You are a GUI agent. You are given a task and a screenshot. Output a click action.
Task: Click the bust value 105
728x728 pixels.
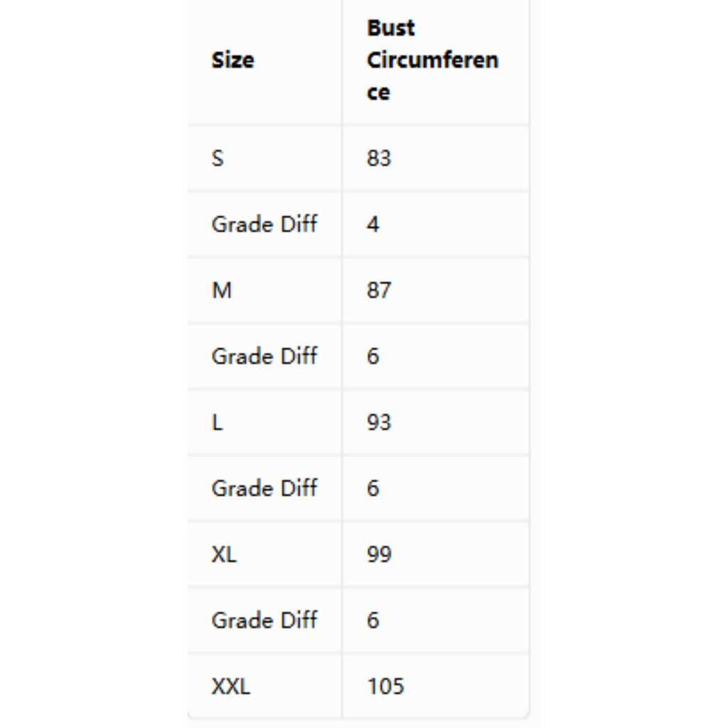coord(385,686)
